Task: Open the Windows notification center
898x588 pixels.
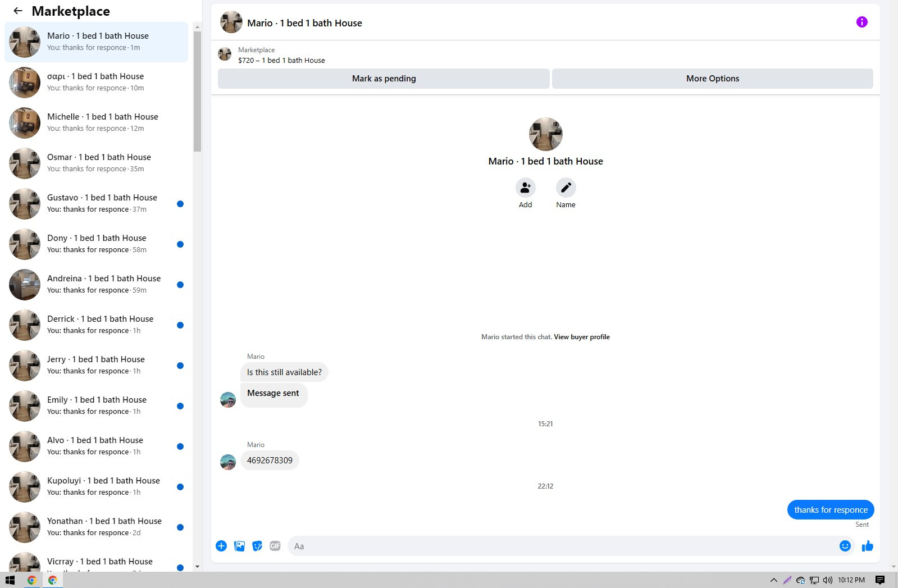Action: pyautogui.click(x=880, y=580)
